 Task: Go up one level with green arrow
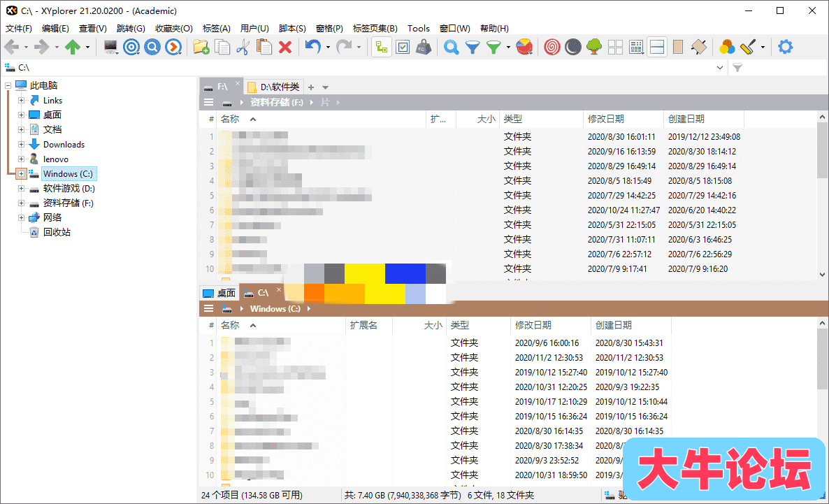(73, 47)
